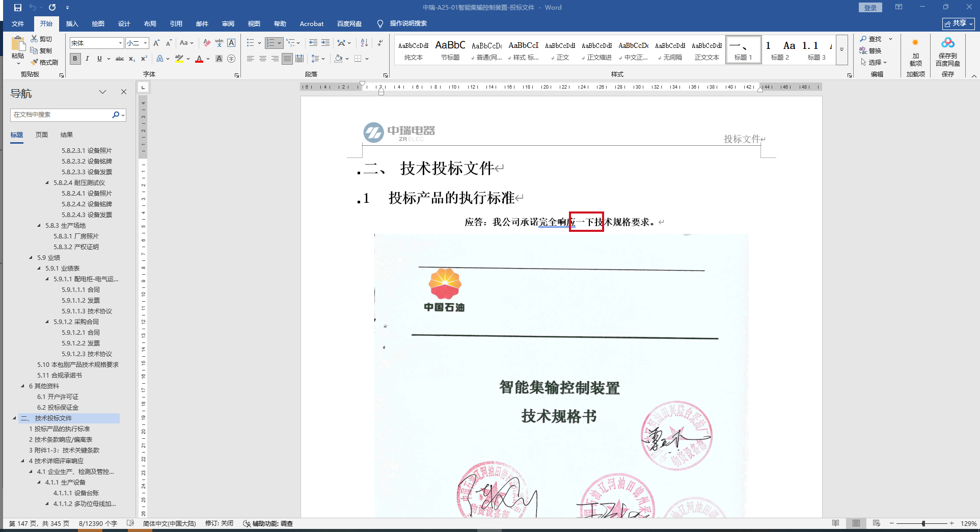Open the multilevel list menu

pyautogui.click(x=293, y=43)
